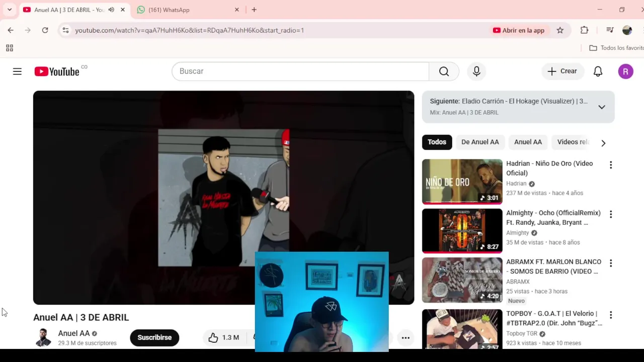Open options for Almighty Ocho Remix video
This screenshot has height=362, width=644.
(x=611, y=214)
